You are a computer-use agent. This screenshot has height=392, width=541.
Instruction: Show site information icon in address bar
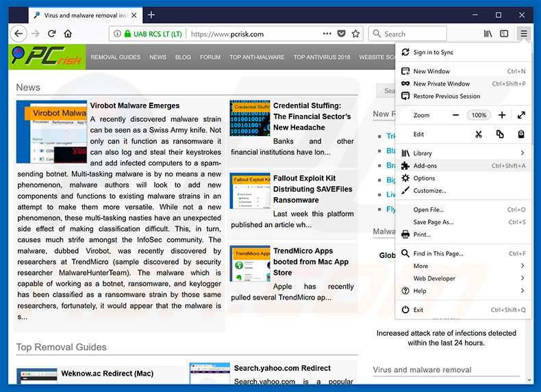(117, 34)
